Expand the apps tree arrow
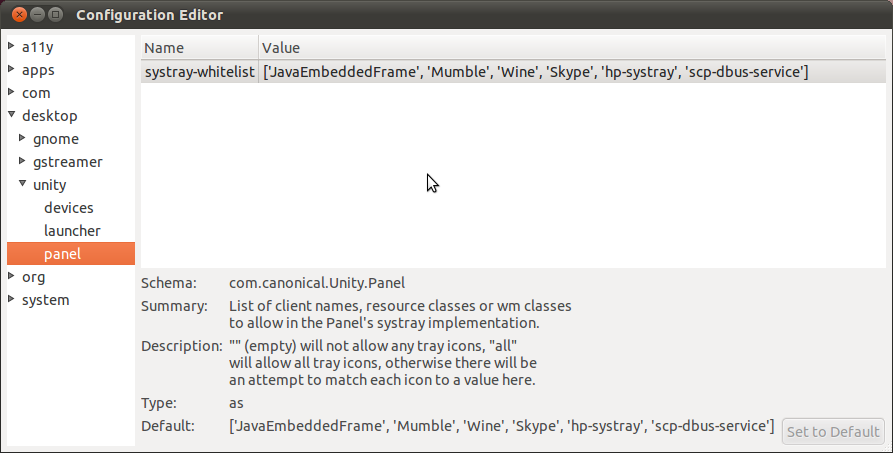The image size is (893, 453). 11,70
